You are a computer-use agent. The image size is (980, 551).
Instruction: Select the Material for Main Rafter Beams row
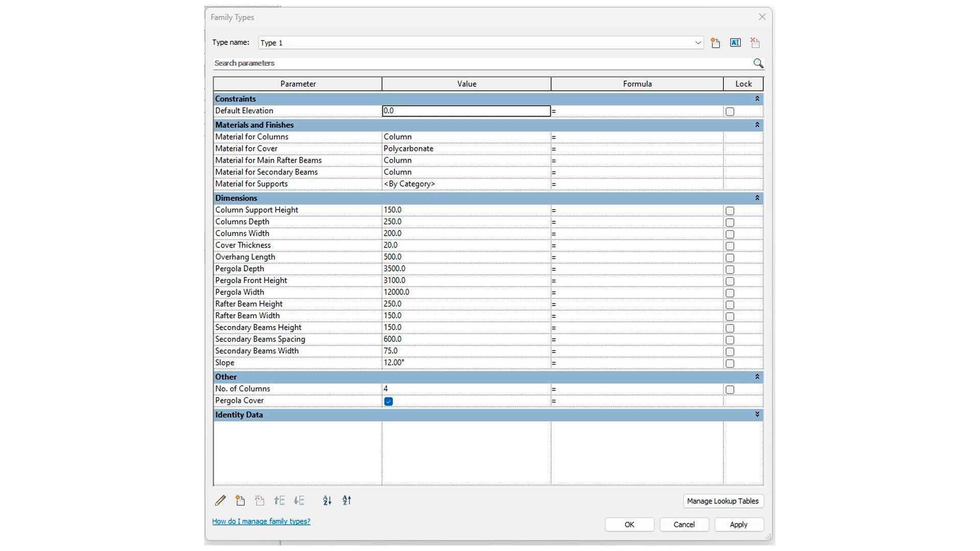pyautogui.click(x=488, y=160)
